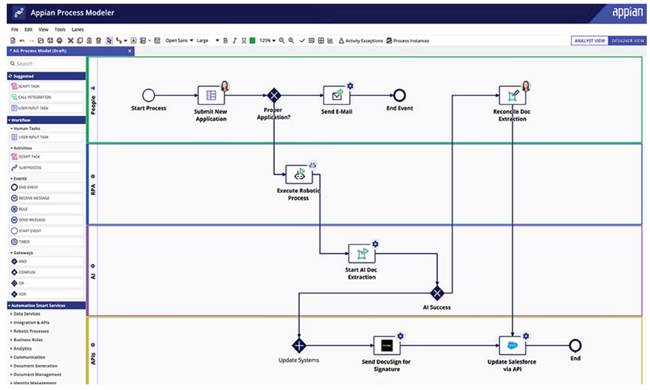Click the Send E-Mail node icon
The width and height of the screenshot is (650, 390).
click(337, 95)
